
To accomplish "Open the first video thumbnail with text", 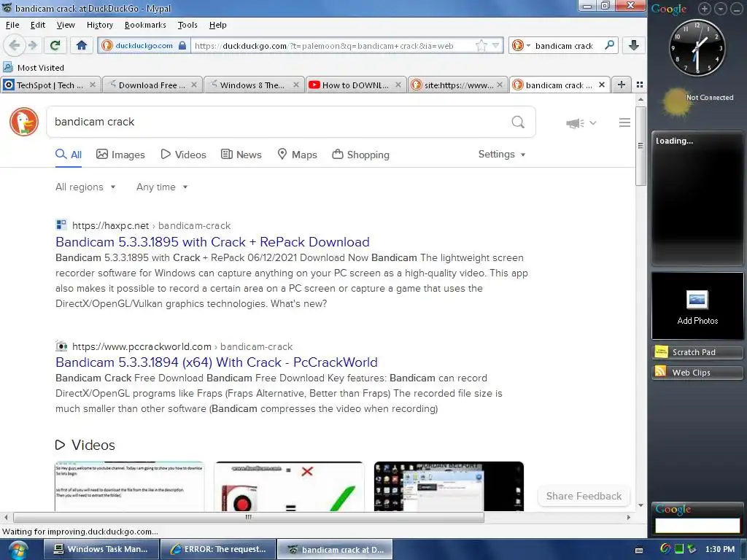I will click(x=130, y=486).
